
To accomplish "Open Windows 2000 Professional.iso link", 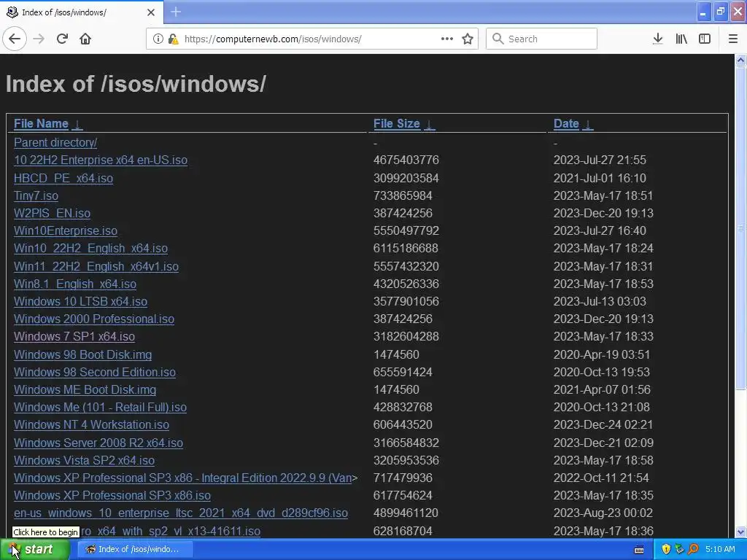I will pyautogui.click(x=94, y=319).
